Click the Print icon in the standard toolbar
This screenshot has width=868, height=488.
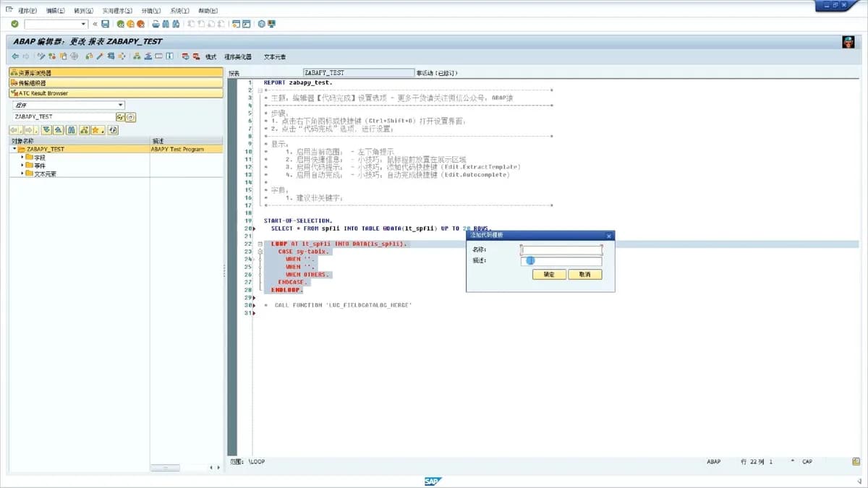point(156,24)
